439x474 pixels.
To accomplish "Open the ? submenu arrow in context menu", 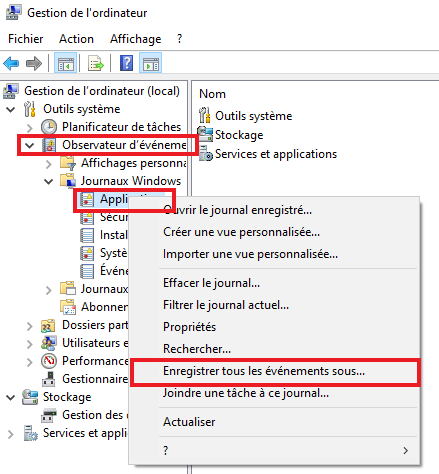I will 405,451.
